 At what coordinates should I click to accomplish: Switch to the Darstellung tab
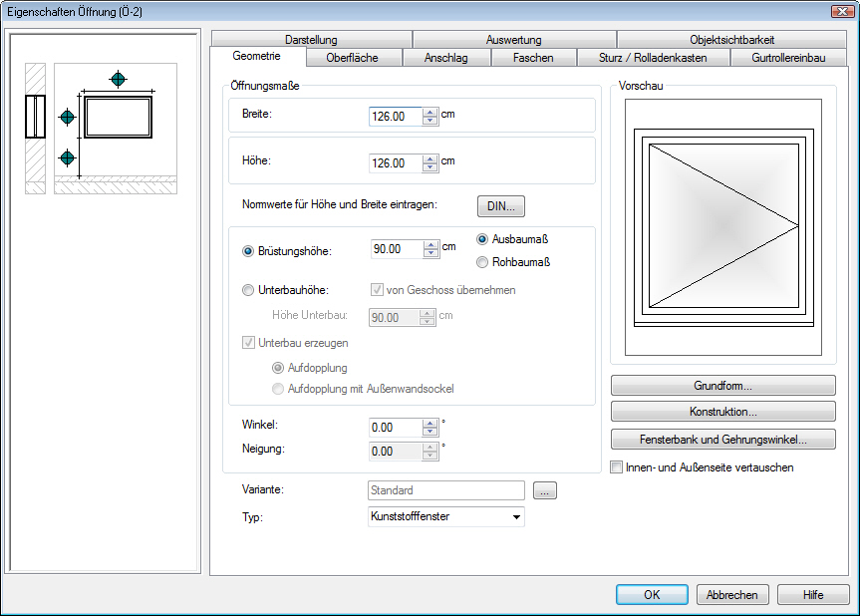coord(311,40)
